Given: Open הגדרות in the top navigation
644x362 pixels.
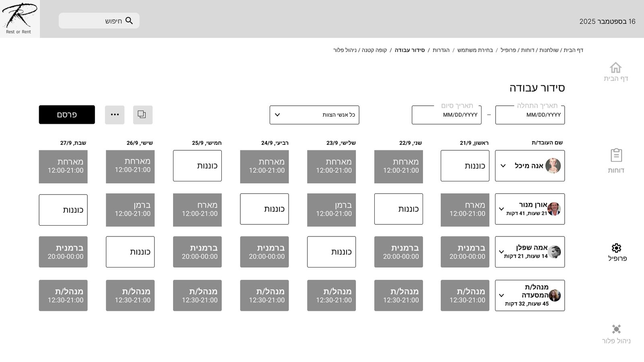Looking at the screenshot, I should pos(441,50).
